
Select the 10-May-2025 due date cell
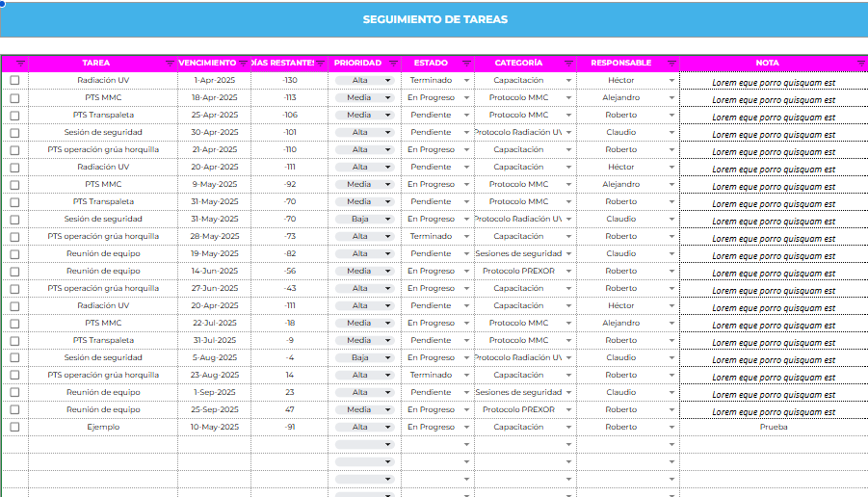(x=214, y=428)
